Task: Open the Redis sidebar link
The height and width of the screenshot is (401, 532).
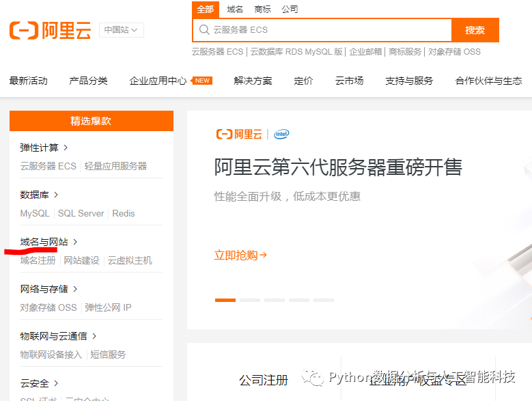Action: point(124,213)
